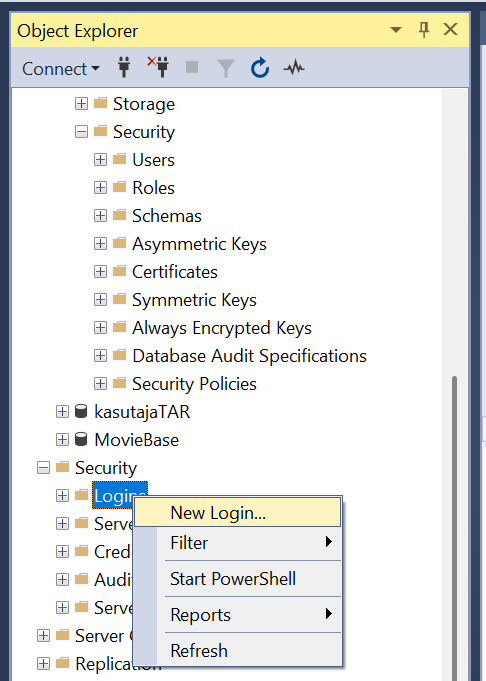Viewport: 486px width, 681px height.
Task: Open the Filter submenu
Action: tap(238, 543)
